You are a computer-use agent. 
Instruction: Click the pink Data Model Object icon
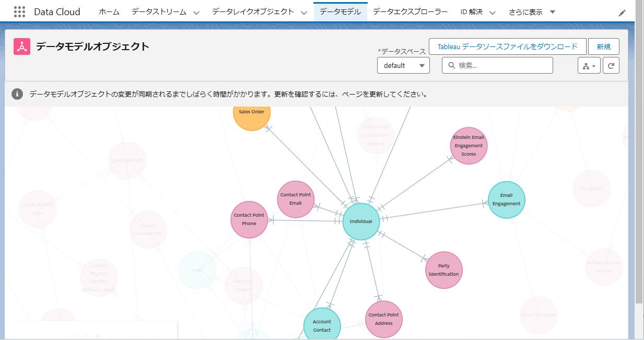pyautogui.click(x=22, y=46)
